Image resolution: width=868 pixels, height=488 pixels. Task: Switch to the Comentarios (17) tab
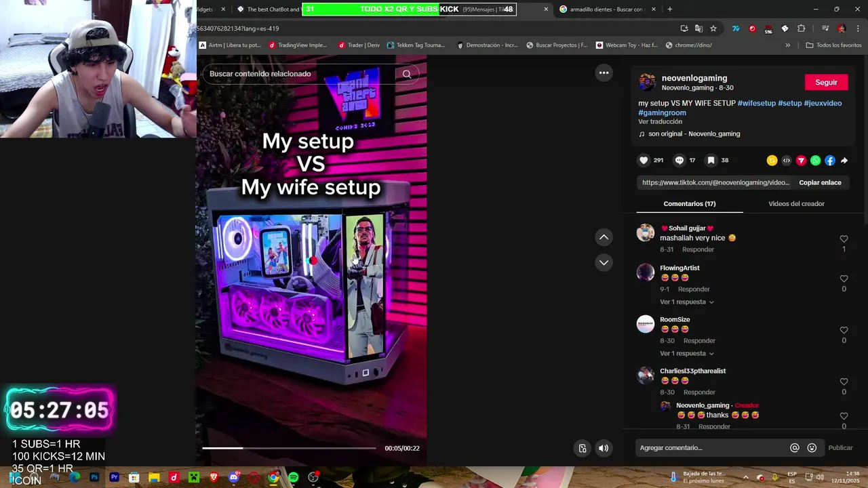point(689,204)
